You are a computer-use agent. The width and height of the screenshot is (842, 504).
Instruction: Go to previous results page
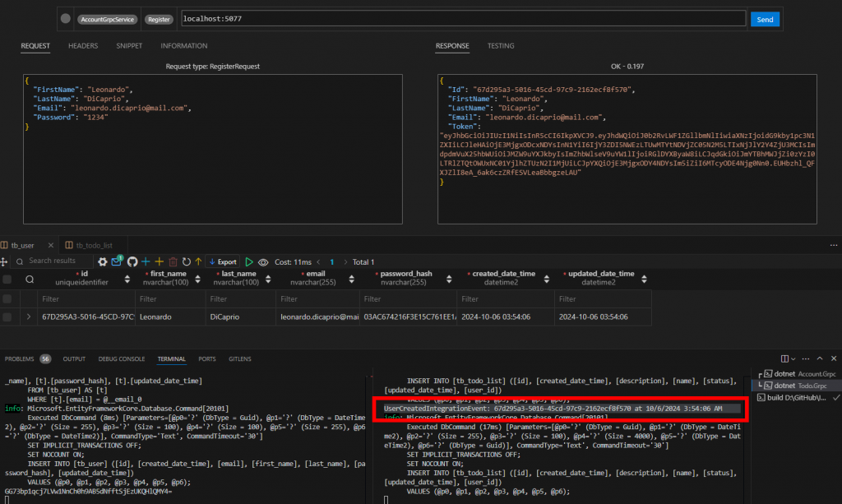318,262
